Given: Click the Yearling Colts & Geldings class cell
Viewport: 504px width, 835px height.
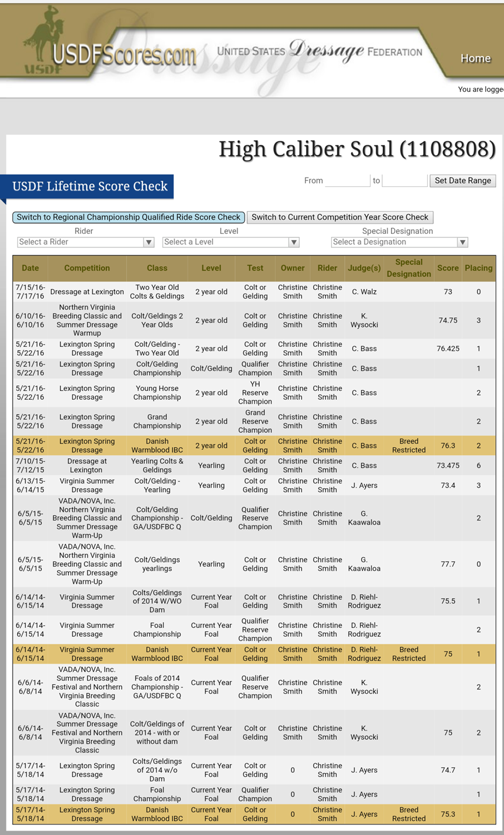Looking at the screenshot, I should [x=157, y=465].
